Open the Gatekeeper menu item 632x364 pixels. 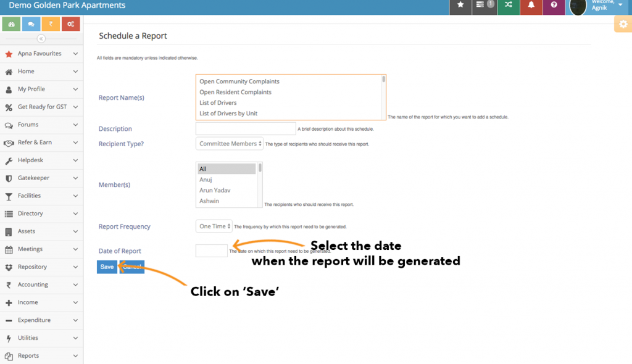pos(41,178)
